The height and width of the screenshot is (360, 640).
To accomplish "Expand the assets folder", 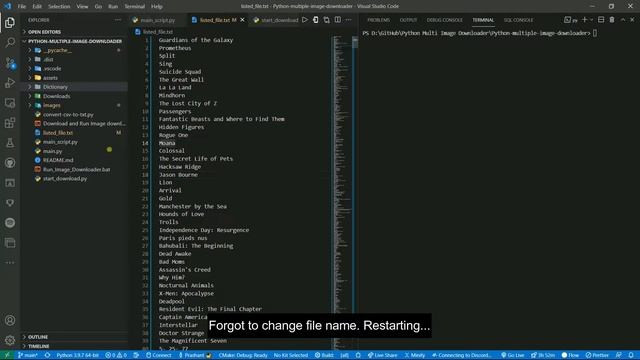I will 50,78.
